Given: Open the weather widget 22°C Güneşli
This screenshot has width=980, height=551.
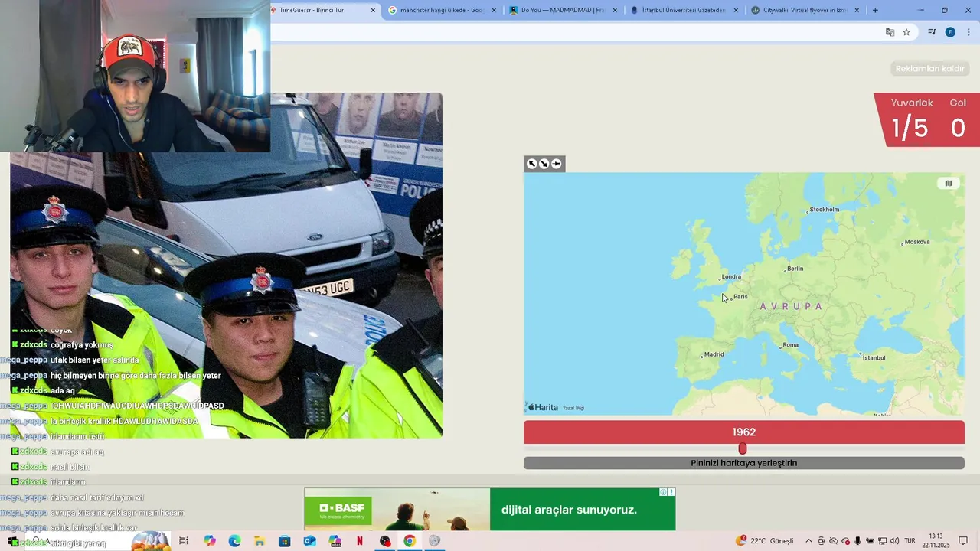Looking at the screenshot, I should (764, 541).
